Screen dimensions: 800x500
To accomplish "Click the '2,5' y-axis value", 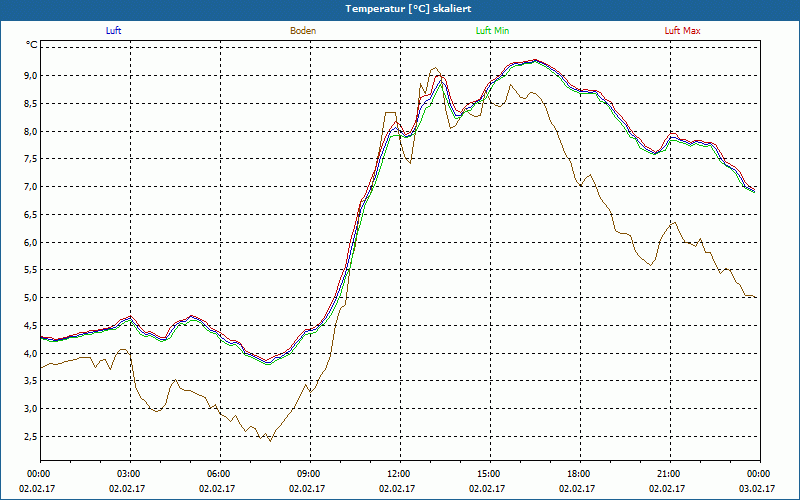I will click(x=32, y=437).
